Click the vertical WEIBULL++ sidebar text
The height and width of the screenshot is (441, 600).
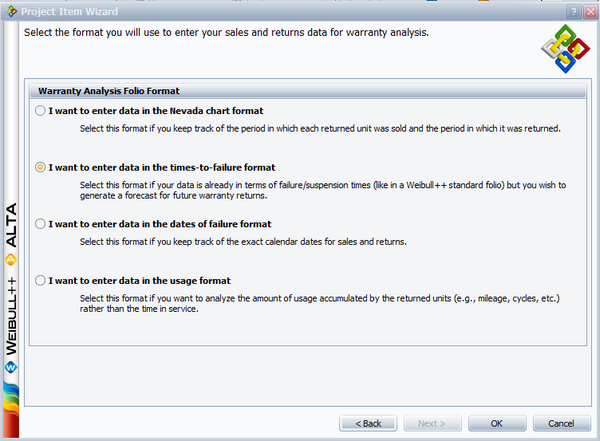(x=11, y=316)
